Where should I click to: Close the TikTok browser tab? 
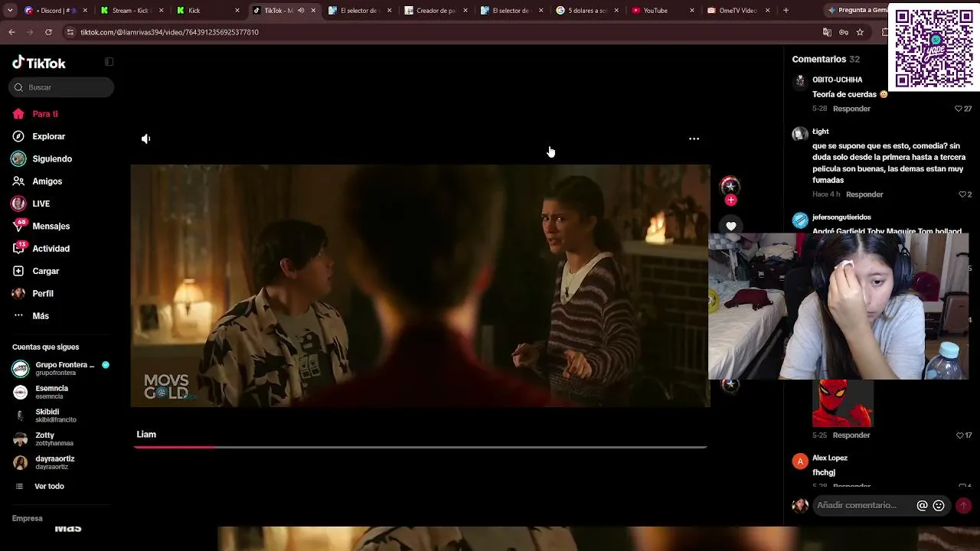coord(313,11)
